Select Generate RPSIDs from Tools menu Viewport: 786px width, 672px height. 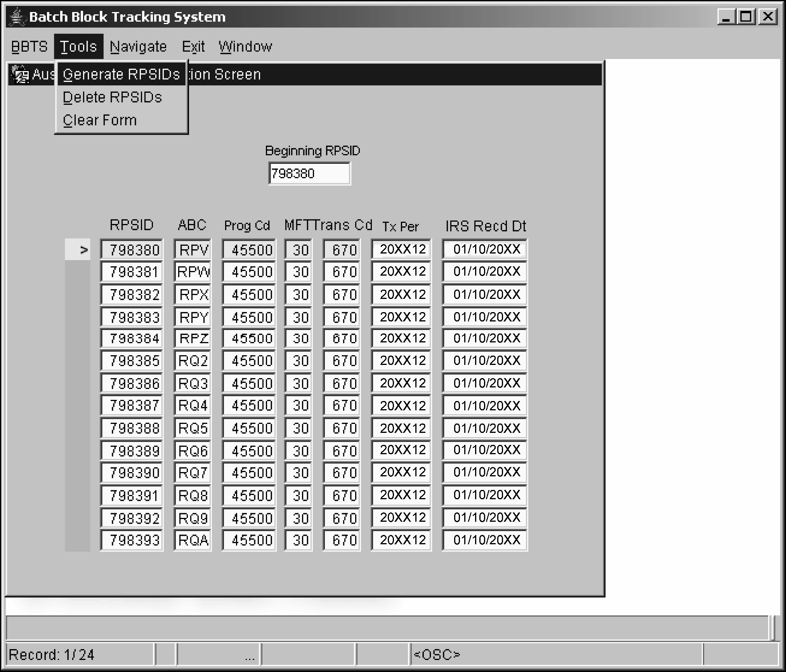[121, 74]
